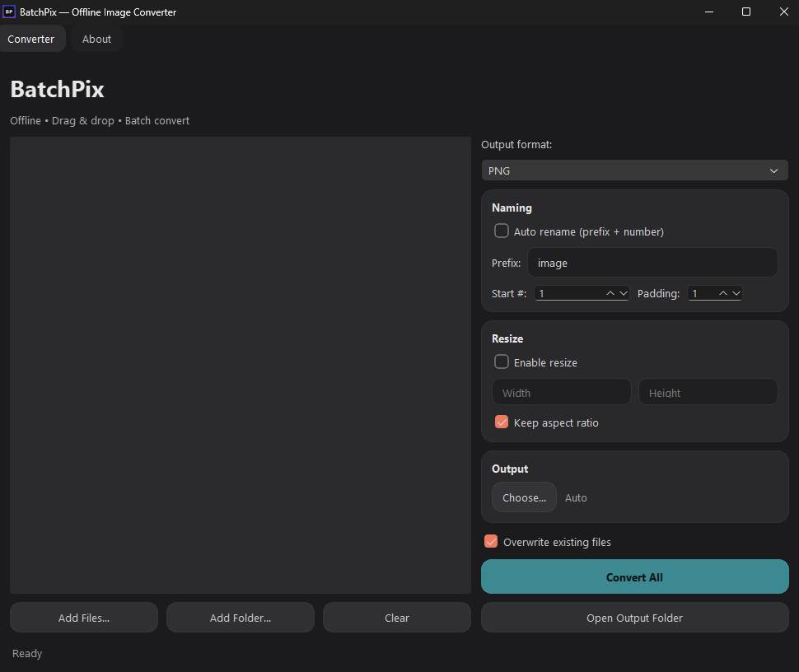The height and width of the screenshot is (672, 799).
Task: Open the About tab
Action: click(x=96, y=40)
